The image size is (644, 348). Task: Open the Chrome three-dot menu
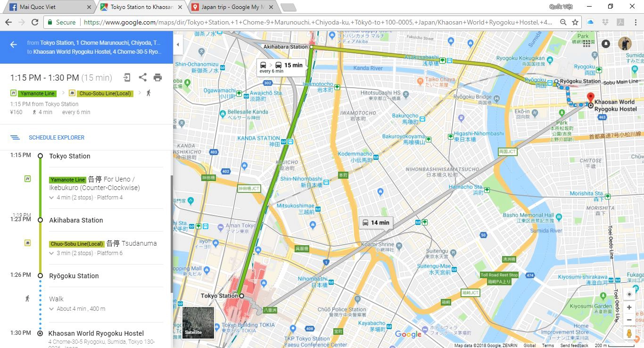[x=635, y=22]
